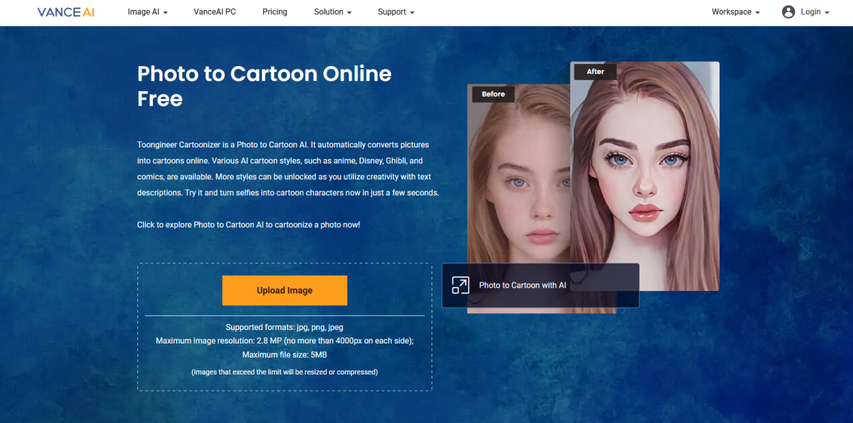Click the expand arrow icon in cartoon banner
Screen dimensions: 853x423
tap(460, 285)
